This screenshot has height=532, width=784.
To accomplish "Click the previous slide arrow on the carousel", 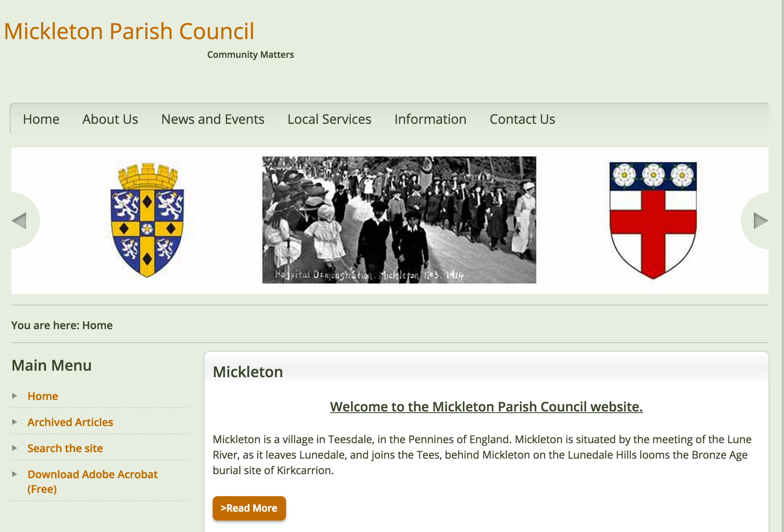I will pyautogui.click(x=20, y=221).
